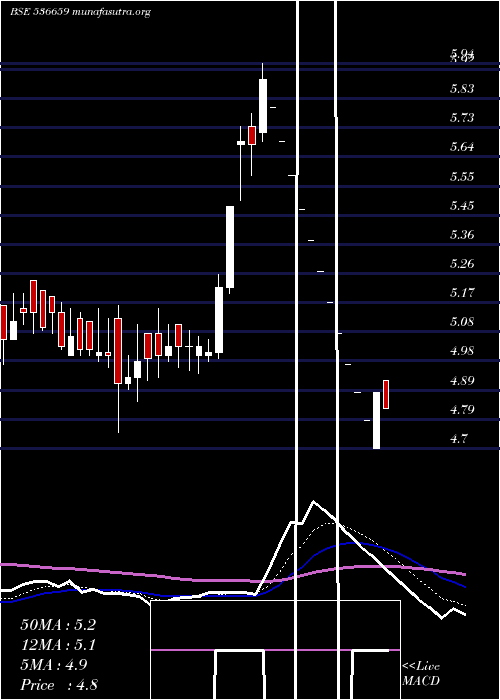
Task: Click the 5.55 price axis label
Action: click(x=462, y=176)
